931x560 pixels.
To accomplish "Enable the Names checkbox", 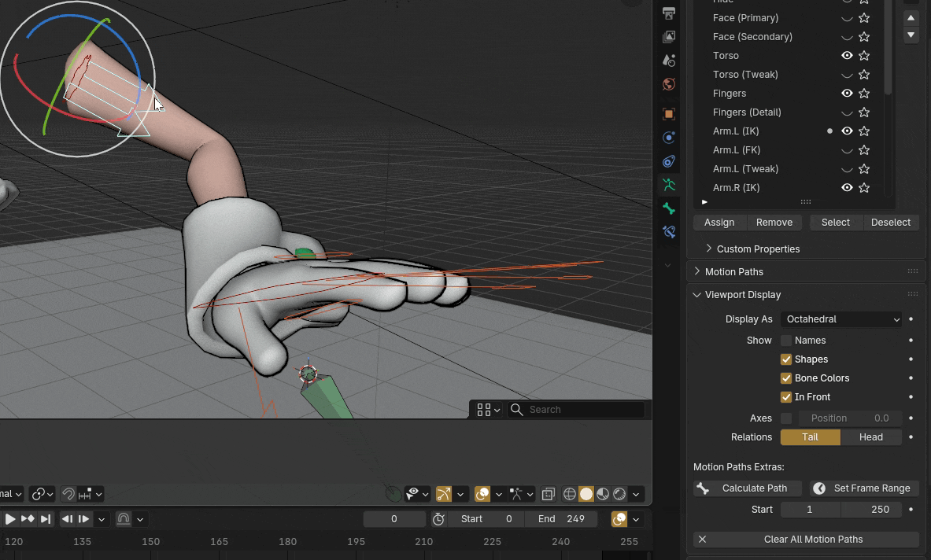I will 786,341.
